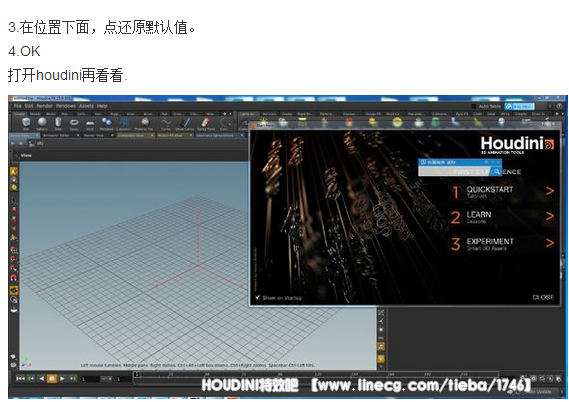Select the Tube shelf tool

coord(58,123)
